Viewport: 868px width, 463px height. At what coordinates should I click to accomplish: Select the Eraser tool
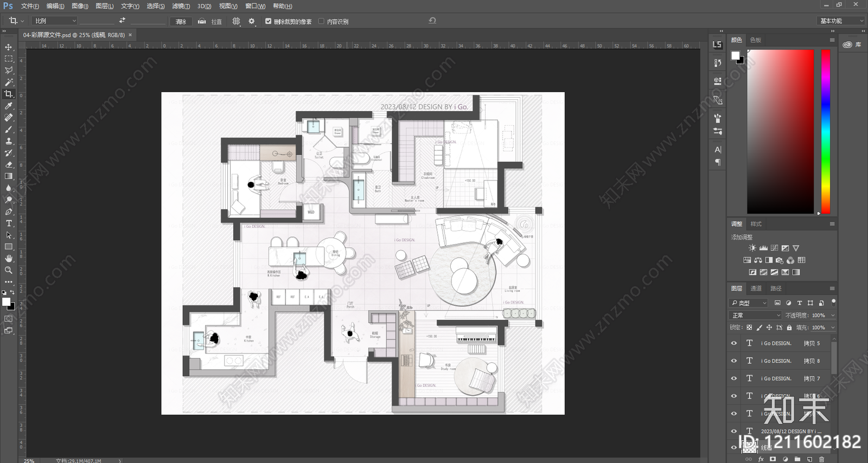click(x=9, y=165)
